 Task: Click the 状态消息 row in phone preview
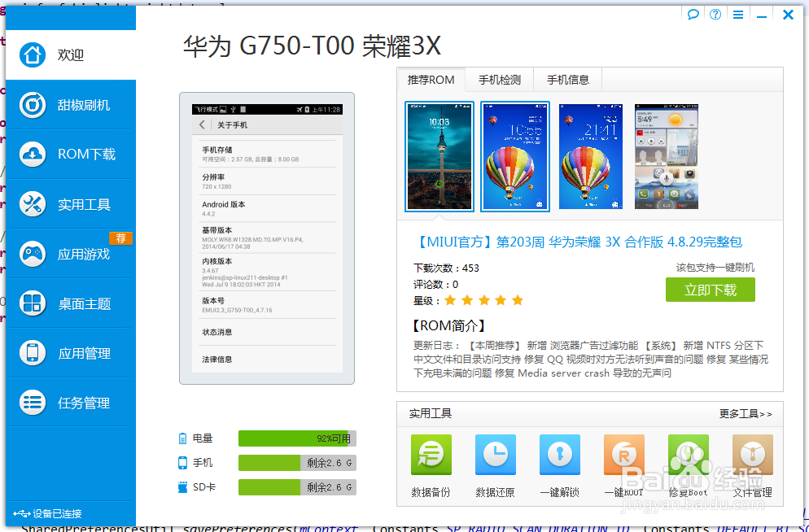[267, 332]
